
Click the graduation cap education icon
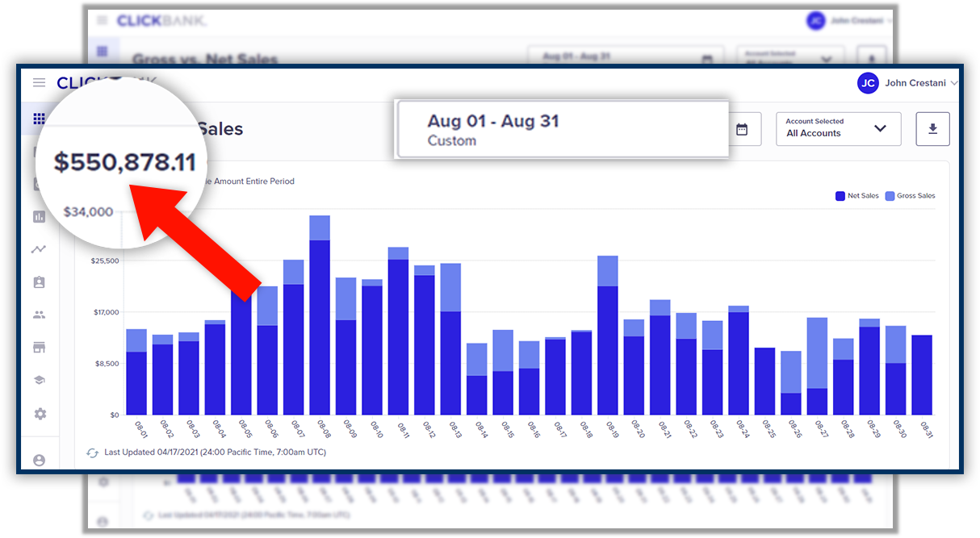pos(39,381)
